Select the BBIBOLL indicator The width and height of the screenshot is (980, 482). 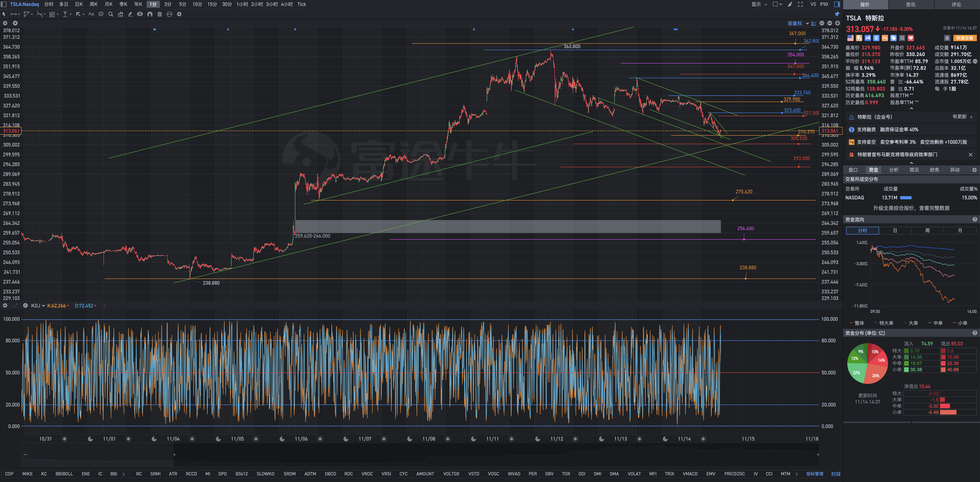click(x=64, y=474)
